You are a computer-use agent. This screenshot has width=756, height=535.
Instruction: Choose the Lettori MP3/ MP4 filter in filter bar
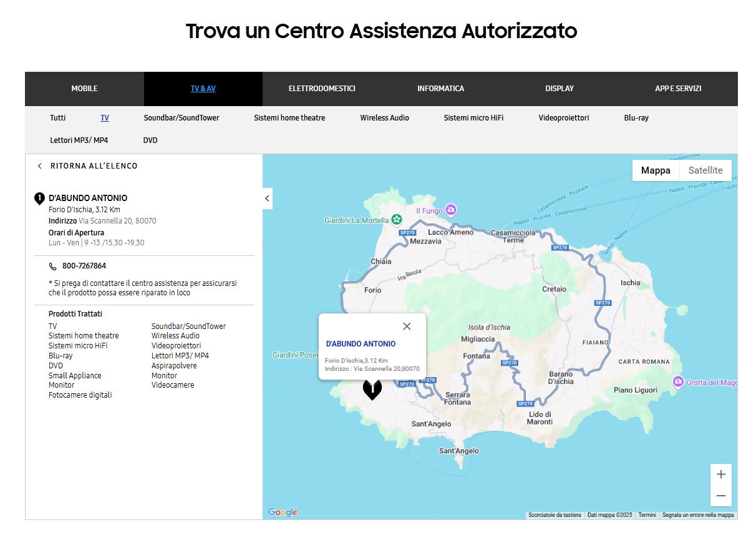79,140
